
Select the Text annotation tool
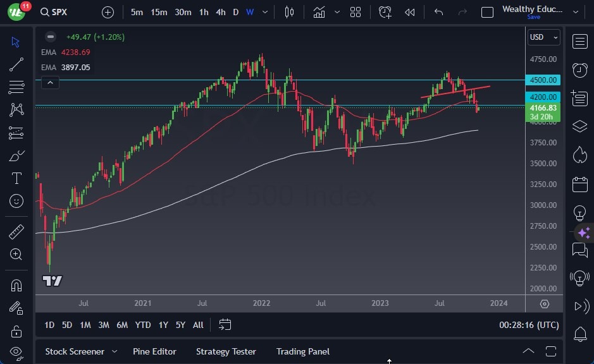(16, 178)
